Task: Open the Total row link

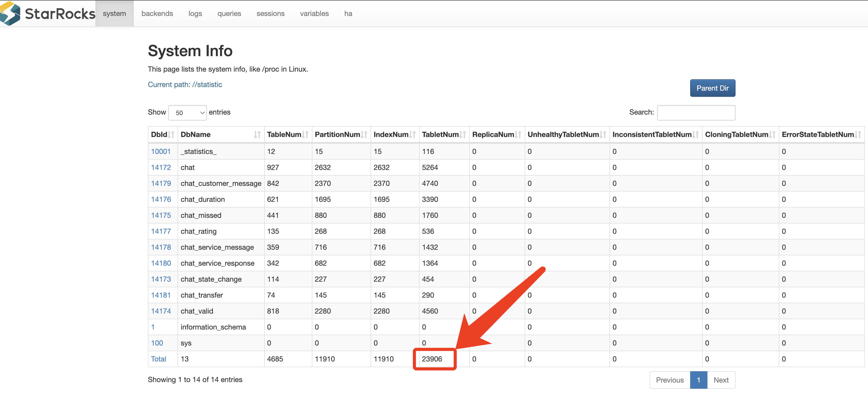Action: pyautogui.click(x=158, y=359)
